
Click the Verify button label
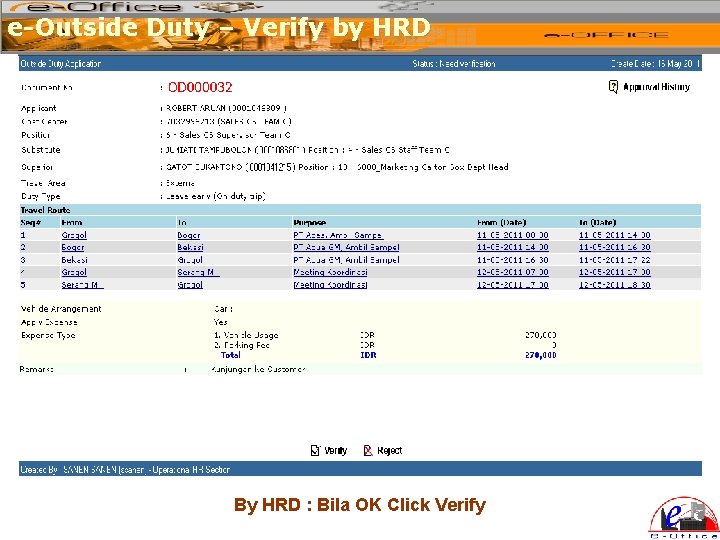(x=336, y=450)
